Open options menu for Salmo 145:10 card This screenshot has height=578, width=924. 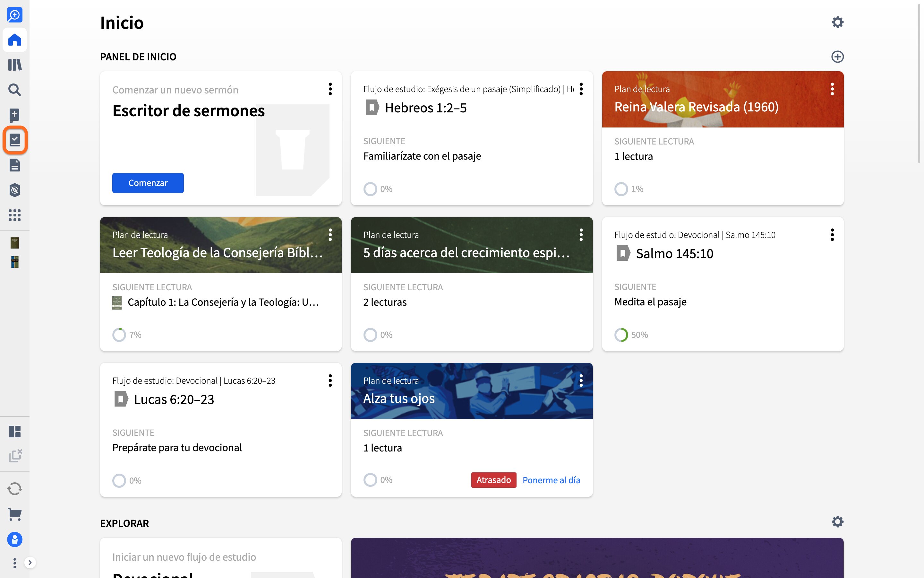point(832,235)
